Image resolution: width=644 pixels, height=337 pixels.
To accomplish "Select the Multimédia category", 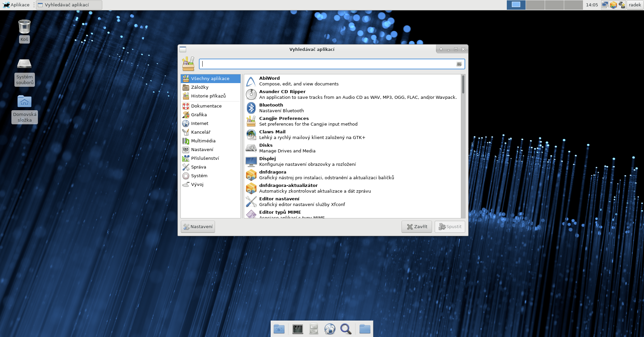I will [x=203, y=141].
